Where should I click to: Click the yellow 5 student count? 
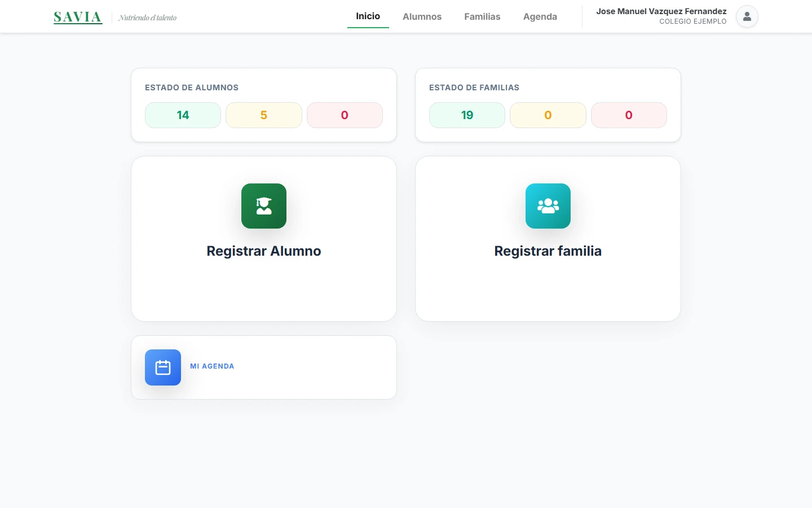click(x=264, y=115)
